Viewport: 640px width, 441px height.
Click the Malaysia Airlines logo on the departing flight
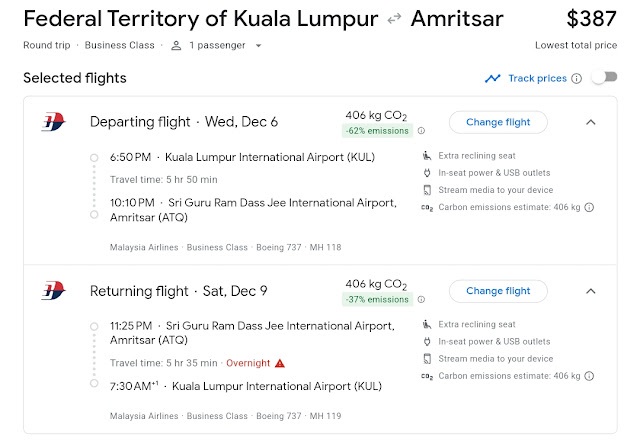(x=53, y=122)
